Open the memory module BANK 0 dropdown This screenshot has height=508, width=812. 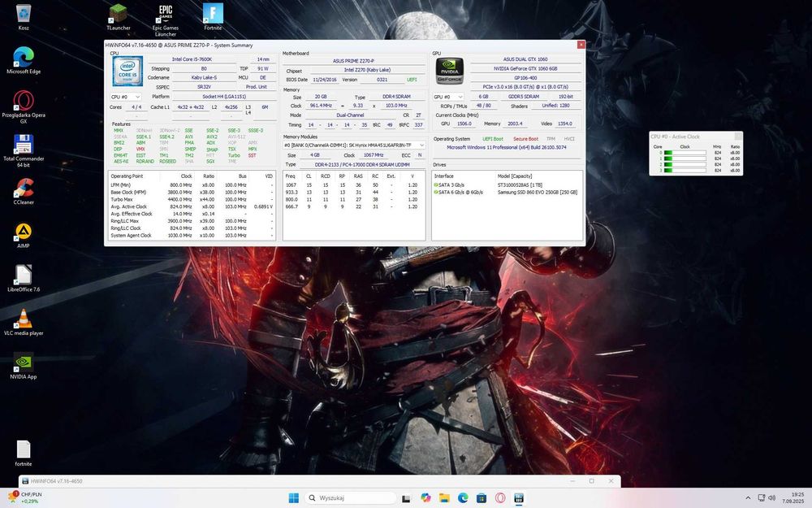354,145
